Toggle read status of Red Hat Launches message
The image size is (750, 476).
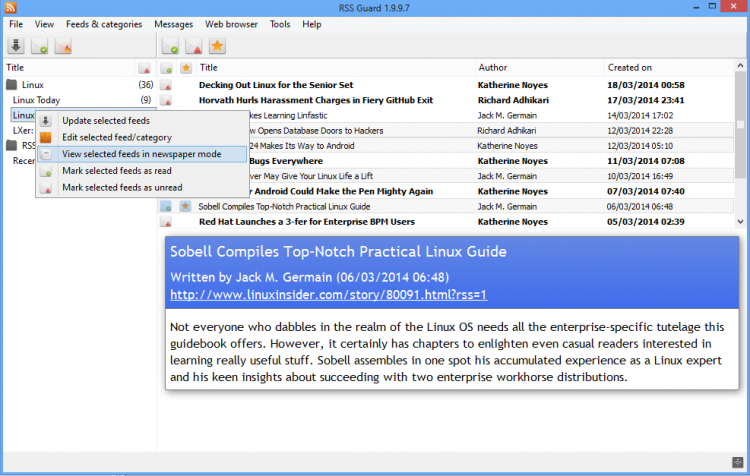[167, 221]
